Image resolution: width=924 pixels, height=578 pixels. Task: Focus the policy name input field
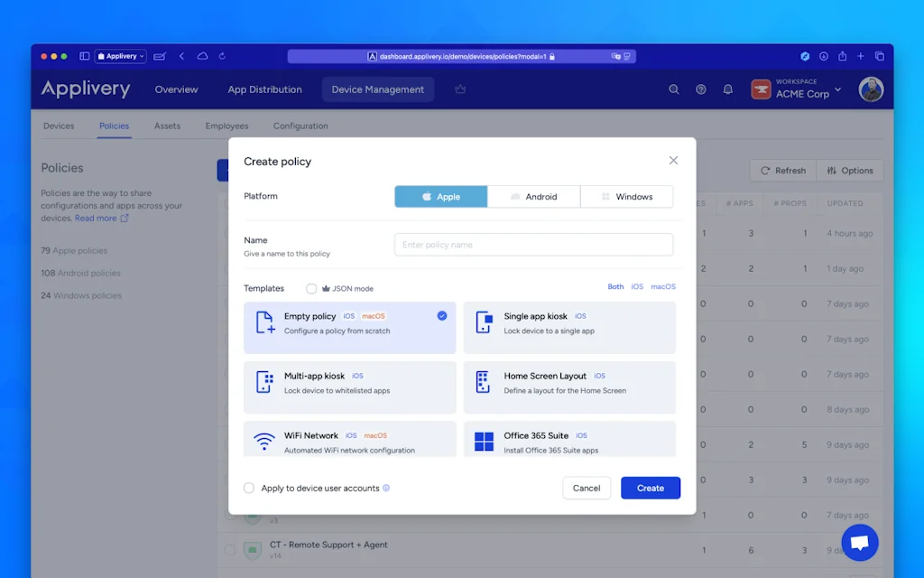coord(533,245)
